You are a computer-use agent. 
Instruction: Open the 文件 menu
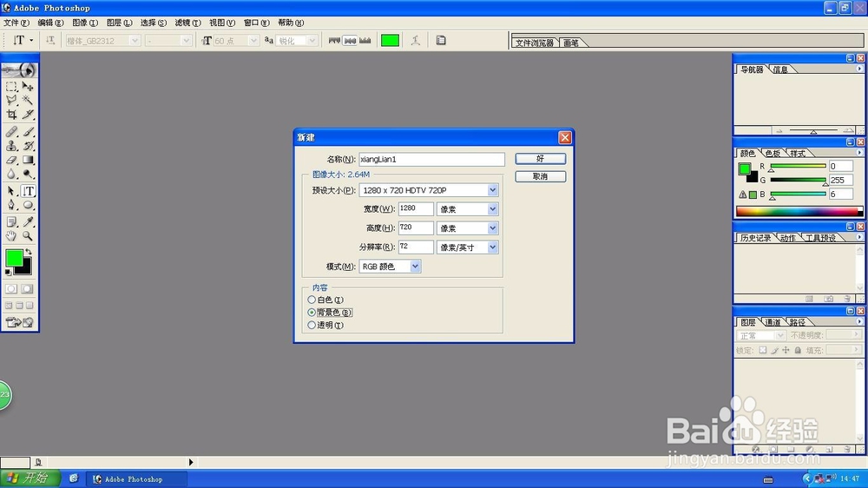click(x=16, y=23)
